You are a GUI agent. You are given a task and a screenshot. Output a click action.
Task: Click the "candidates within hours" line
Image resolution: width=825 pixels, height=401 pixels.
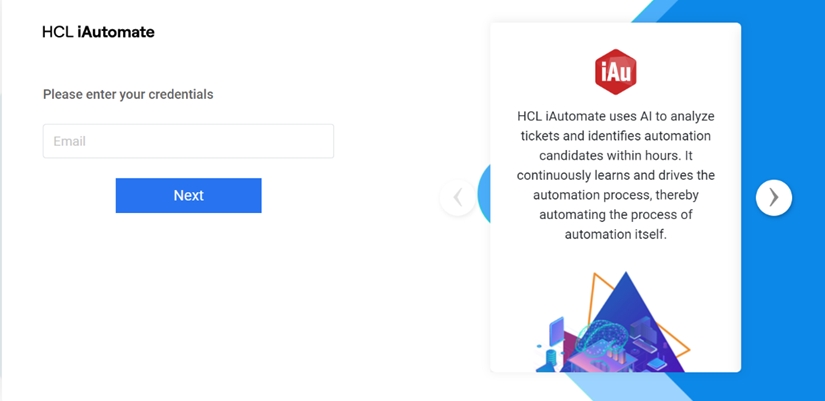tap(615, 156)
